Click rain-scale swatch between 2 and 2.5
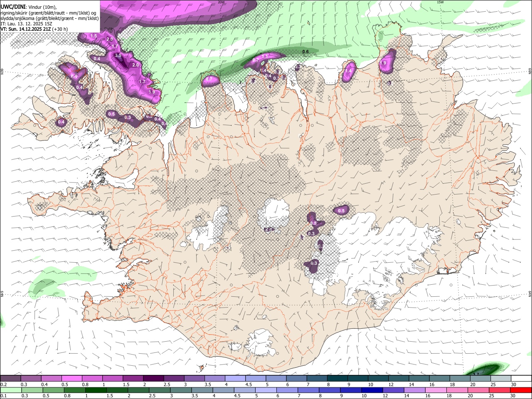532x399 pixels. pyautogui.click(x=138, y=390)
